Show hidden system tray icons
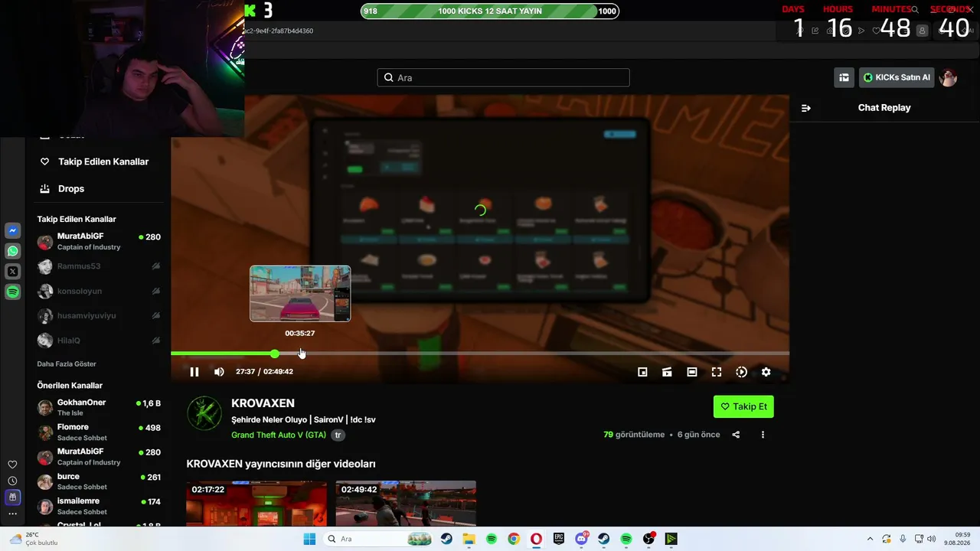The width and height of the screenshot is (980, 551). [x=870, y=539]
